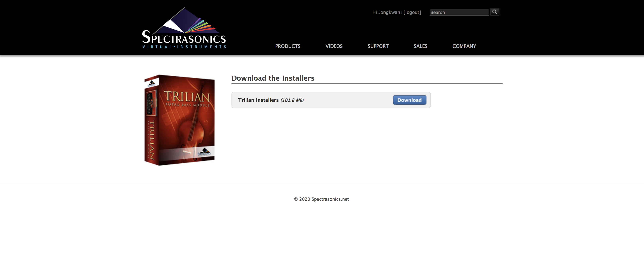The height and width of the screenshot is (273, 644).
Task: Open the COMPANY menu
Action: 464,46
